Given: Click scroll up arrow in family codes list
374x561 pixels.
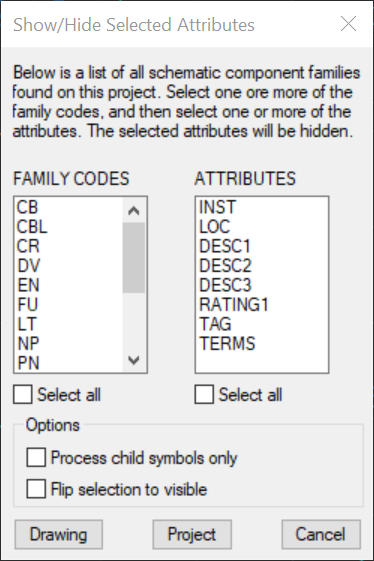Looking at the screenshot, I should (x=134, y=210).
